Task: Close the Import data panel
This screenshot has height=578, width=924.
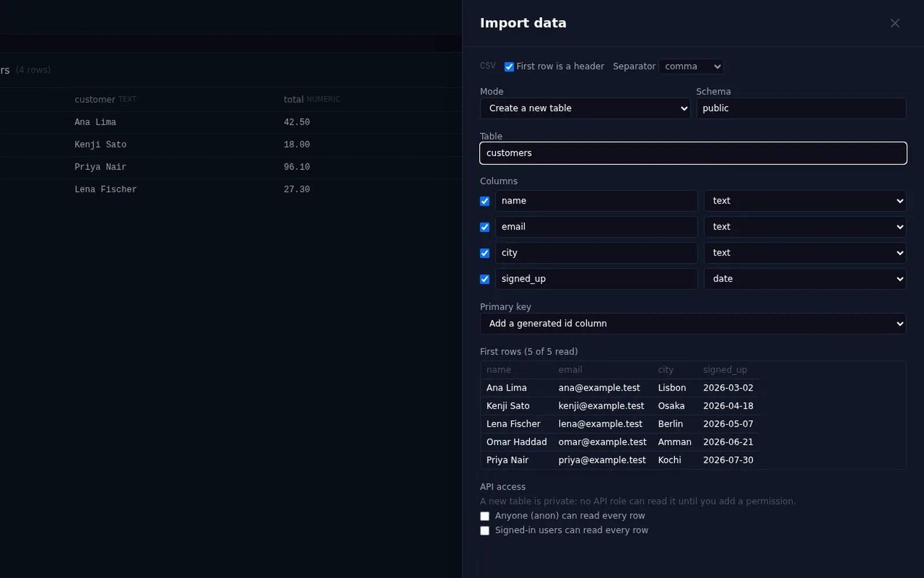Action: (x=895, y=23)
